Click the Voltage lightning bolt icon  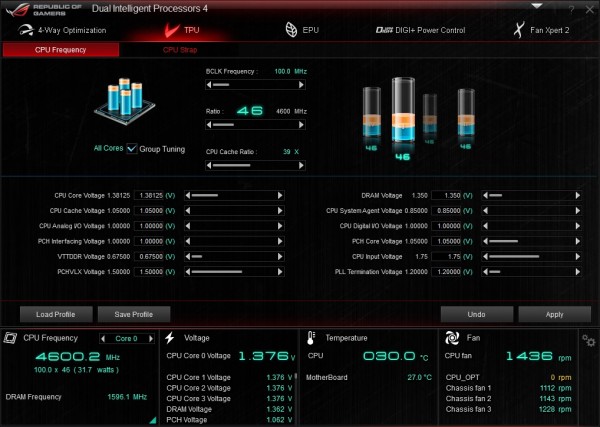(170, 338)
